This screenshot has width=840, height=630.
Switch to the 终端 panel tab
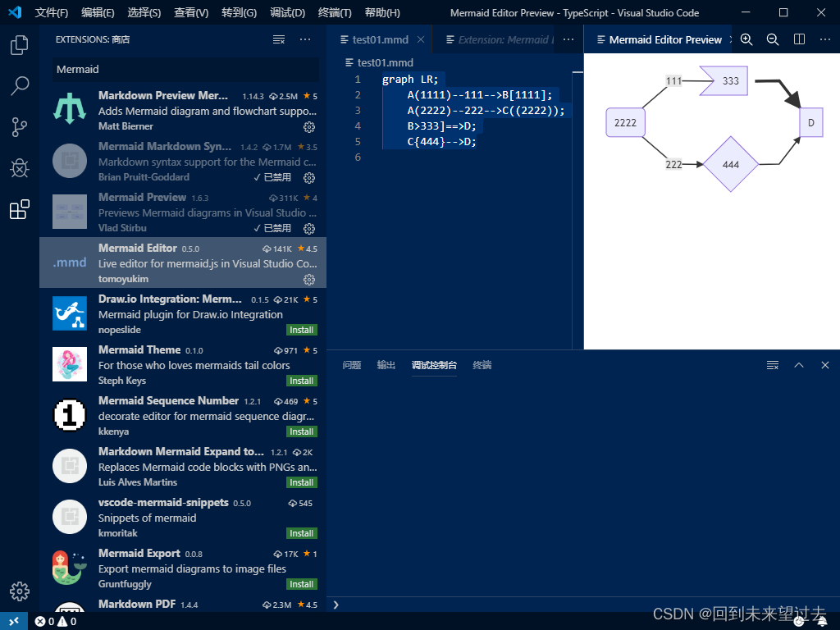(482, 365)
